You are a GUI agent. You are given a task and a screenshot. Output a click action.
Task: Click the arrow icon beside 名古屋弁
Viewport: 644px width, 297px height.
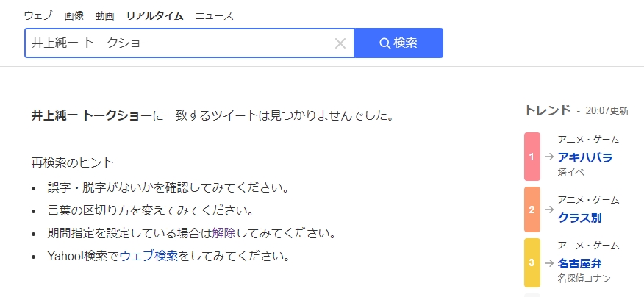coord(549,263)
